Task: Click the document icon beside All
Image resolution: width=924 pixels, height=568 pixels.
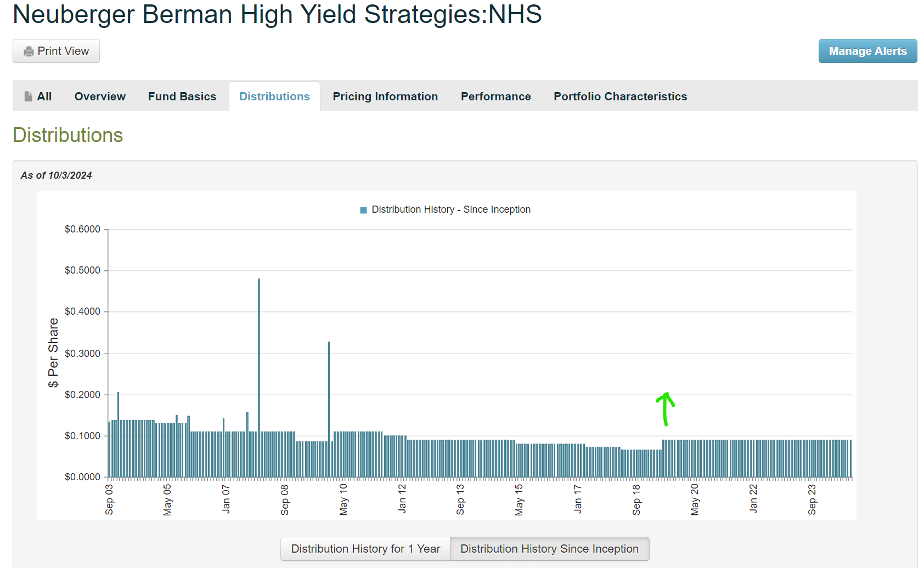Action: (29, 96)
